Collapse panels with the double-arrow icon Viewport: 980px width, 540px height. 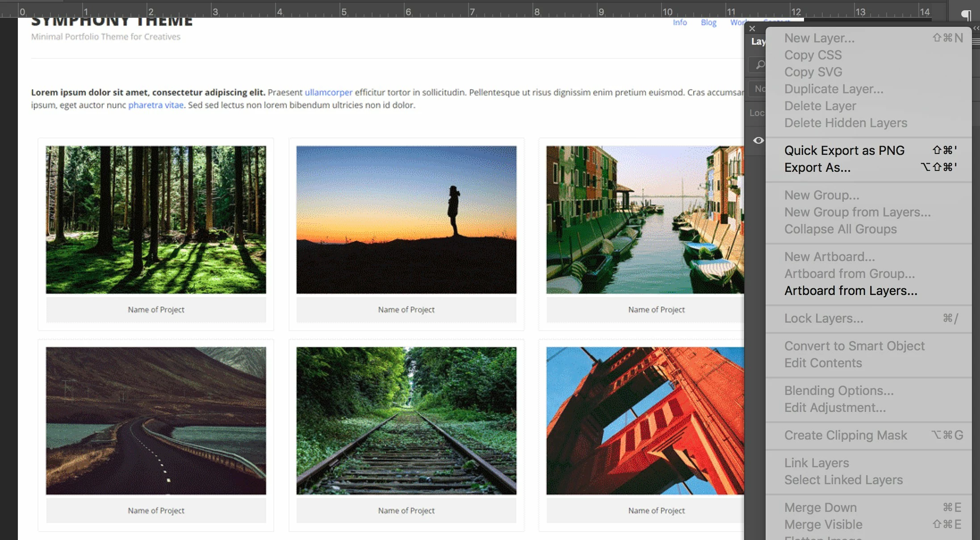click(x=976, y=28)
